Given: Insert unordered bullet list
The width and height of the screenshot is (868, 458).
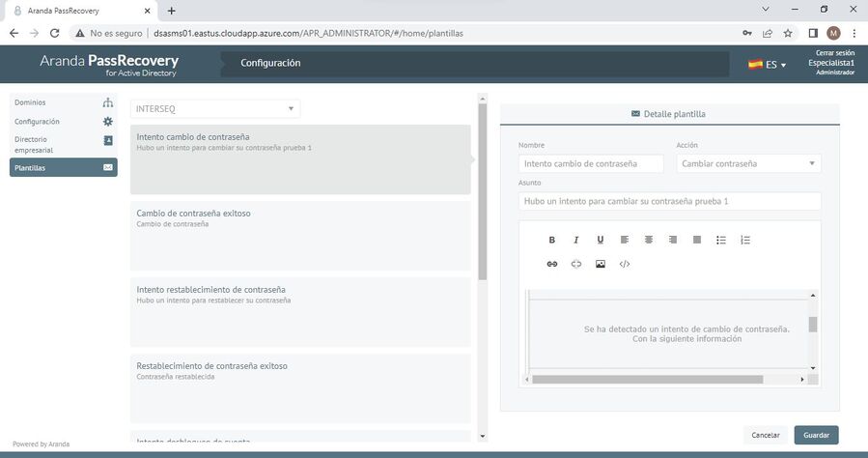Looking at the screenshot, I should 720,240.
